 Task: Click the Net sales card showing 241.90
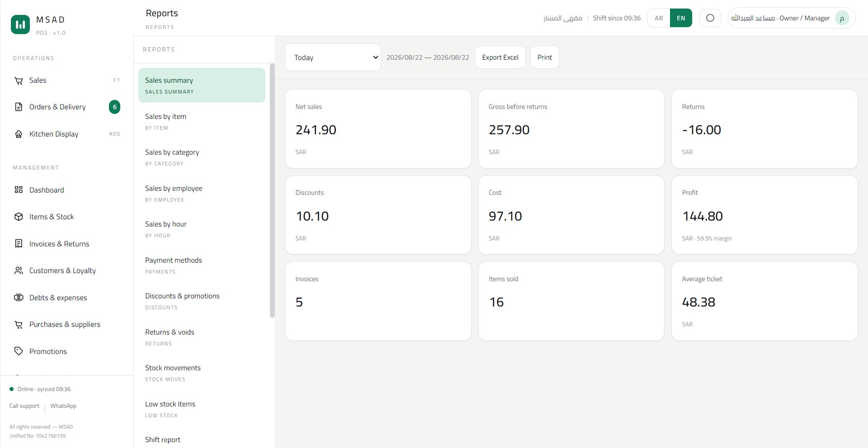pyautogui.click(x=378, y=129)
